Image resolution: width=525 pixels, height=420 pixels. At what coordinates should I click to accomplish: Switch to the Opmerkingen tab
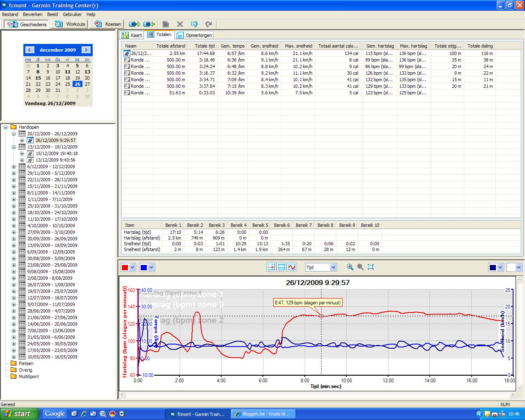click(194, 35)
